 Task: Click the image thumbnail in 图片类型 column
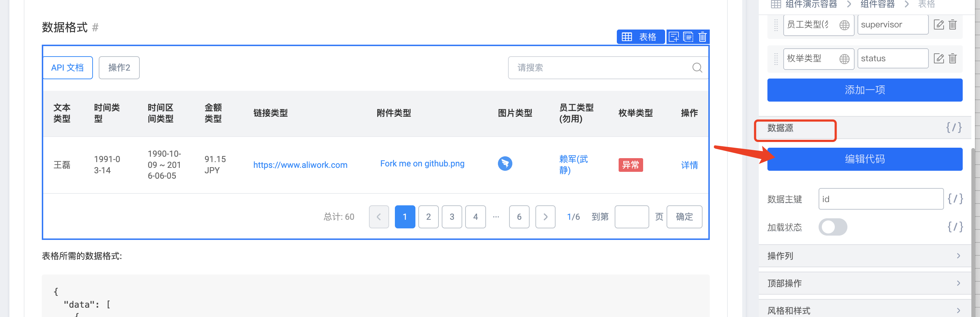pos(505,164)
